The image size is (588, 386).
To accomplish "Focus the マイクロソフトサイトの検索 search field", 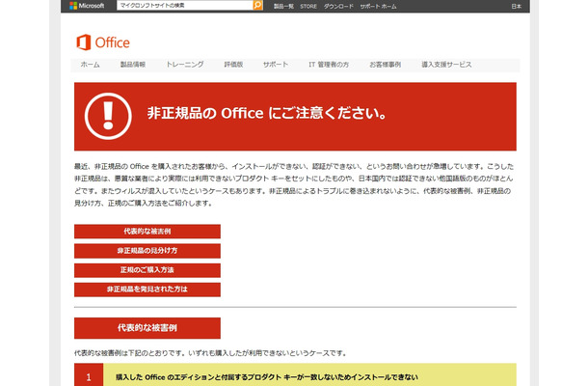I will click(x=185, y=5).
